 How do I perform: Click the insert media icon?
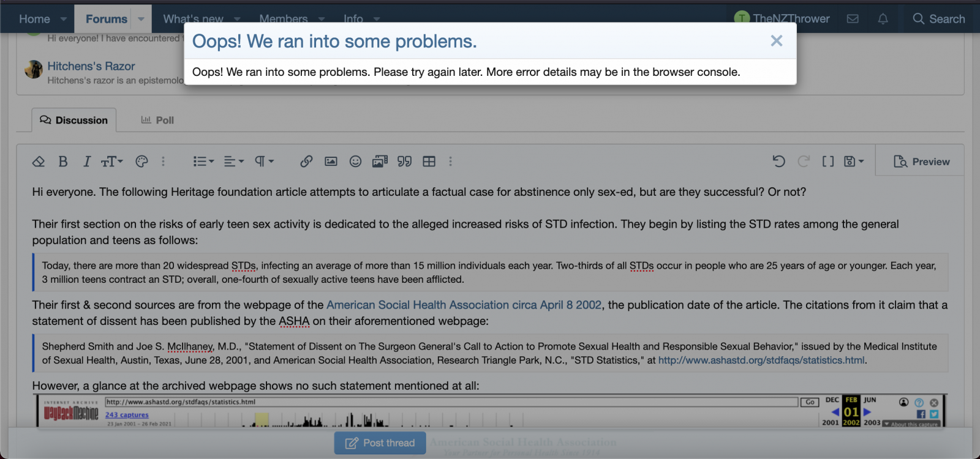tap(380, 162)
